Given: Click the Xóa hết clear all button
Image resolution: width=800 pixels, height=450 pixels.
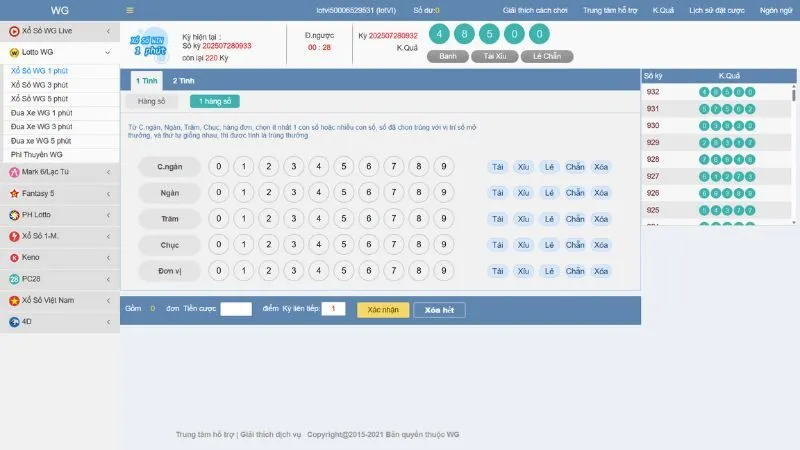Looking at the screenshot, I should point(439,310).
